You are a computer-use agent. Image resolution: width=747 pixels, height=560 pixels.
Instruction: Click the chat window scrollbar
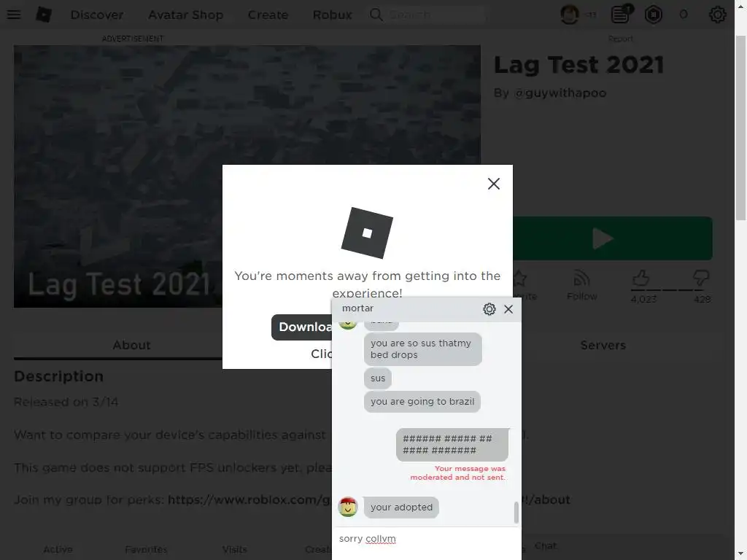(x=516, y=513)
